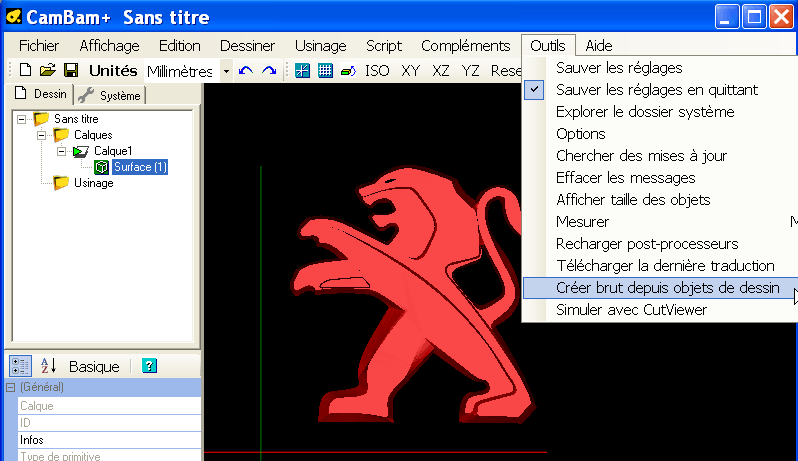Viewport: 798px width, 461px height.
Task: Click the Undo arrow icon
Action: 246,71
